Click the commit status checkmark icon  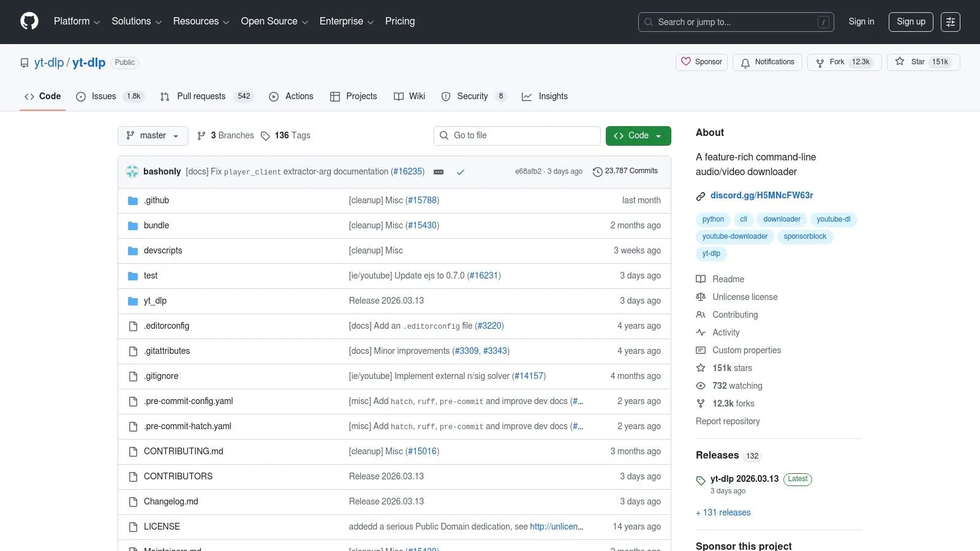(x=461, y=172)
